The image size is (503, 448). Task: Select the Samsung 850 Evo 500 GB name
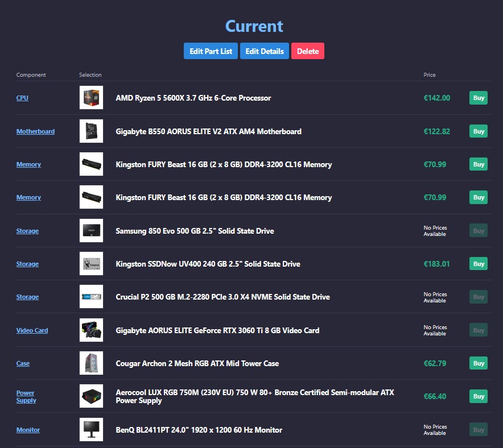point(195,231)
